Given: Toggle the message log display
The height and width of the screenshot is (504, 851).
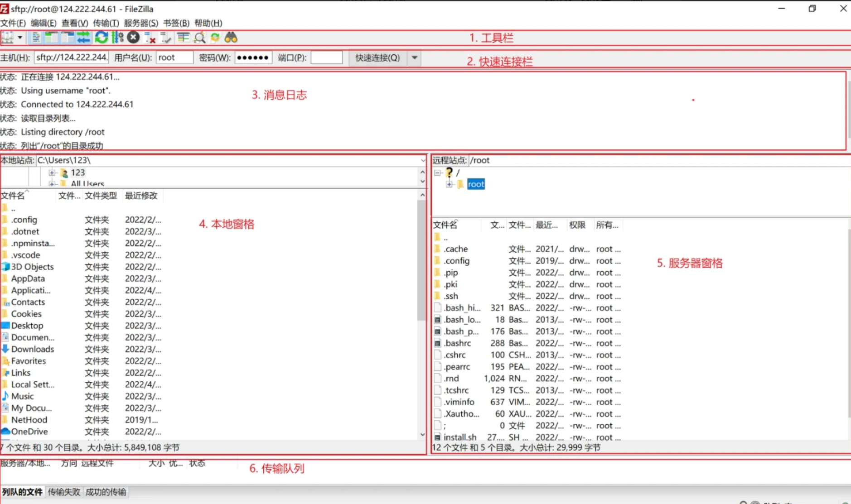Looking at the screenshot, I should click(x=35, y=38).
